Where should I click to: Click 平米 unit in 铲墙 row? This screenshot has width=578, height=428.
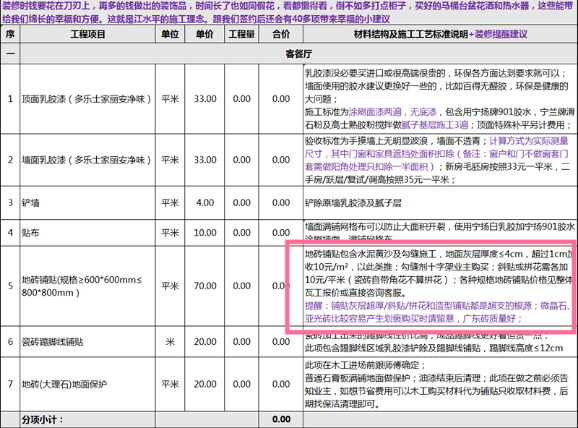tap(170, 203)
